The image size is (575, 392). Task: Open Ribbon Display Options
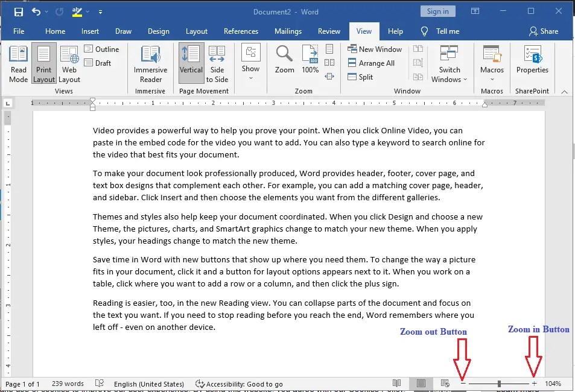475,11
